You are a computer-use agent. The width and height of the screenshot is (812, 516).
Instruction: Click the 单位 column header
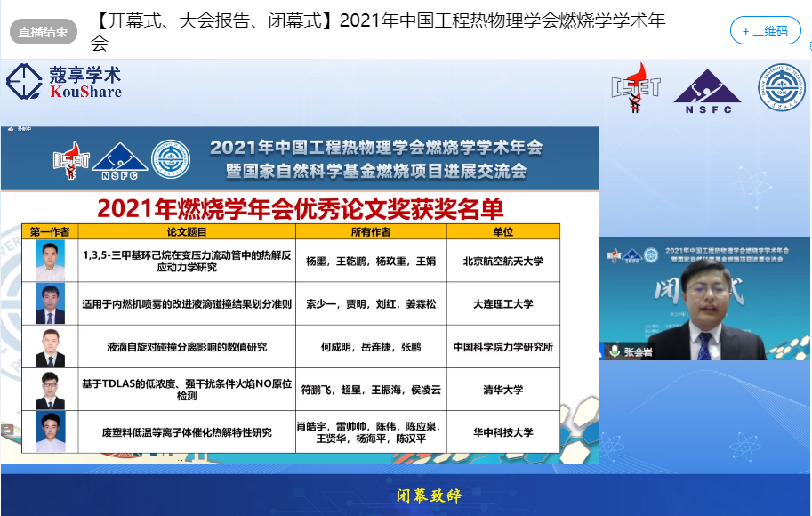(x=502, y=231)
